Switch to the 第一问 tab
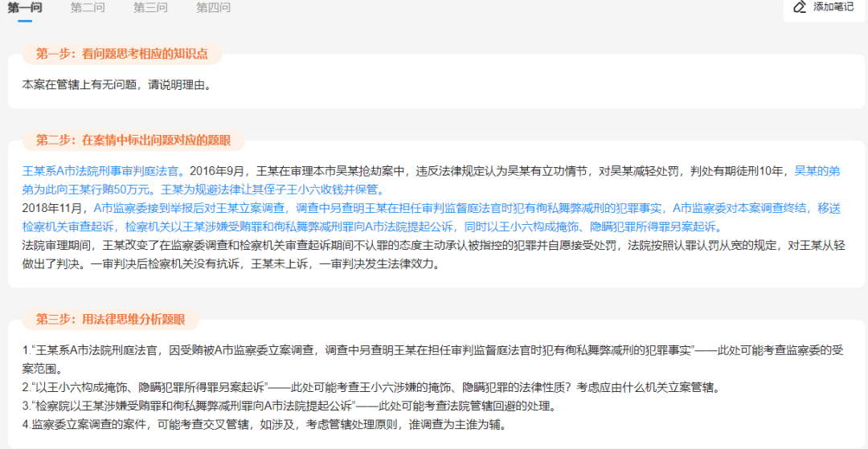The height and width of the screenshot is (449, 868). pos(24,8)
